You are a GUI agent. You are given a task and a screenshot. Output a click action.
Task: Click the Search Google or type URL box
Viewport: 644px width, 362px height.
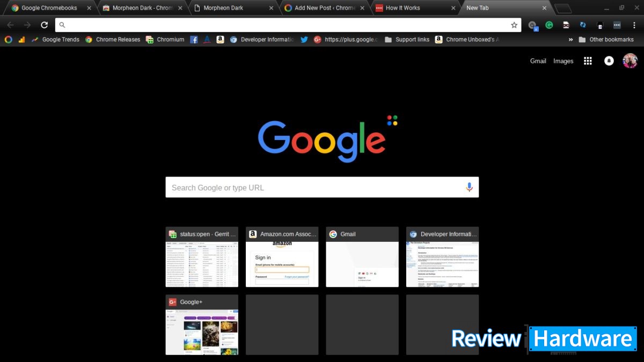[x=322, y=187]
